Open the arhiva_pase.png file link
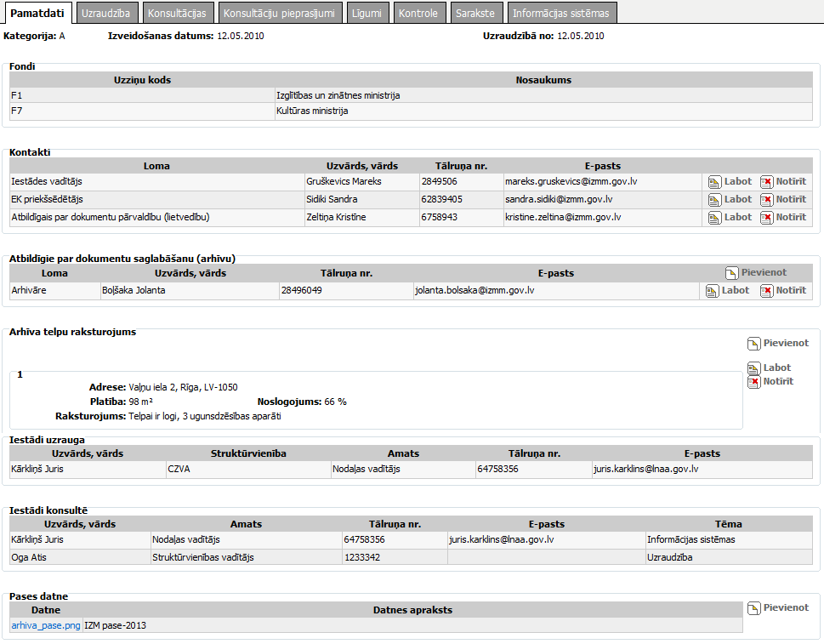This screenshot has width=824, height=644. tap(46, 625)
